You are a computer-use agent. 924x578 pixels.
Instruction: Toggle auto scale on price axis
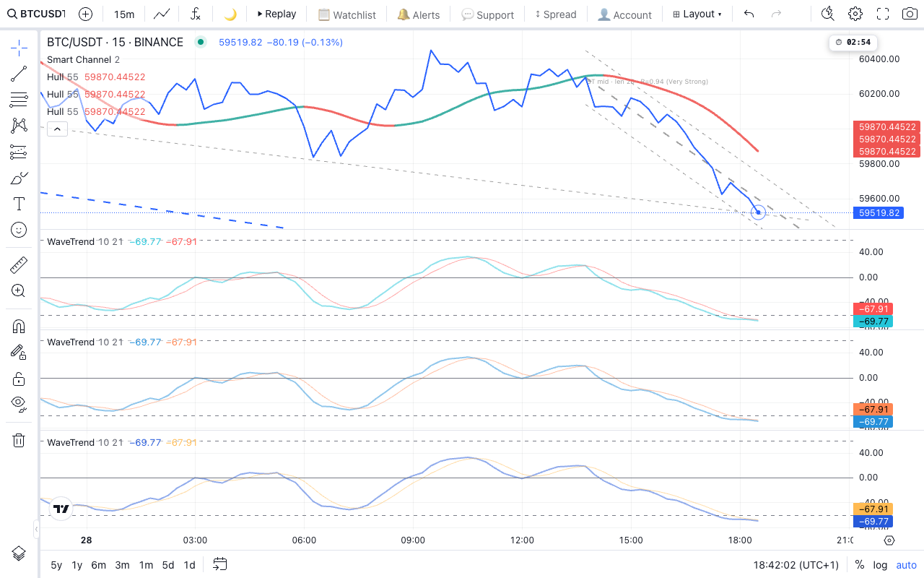[907, 565]
